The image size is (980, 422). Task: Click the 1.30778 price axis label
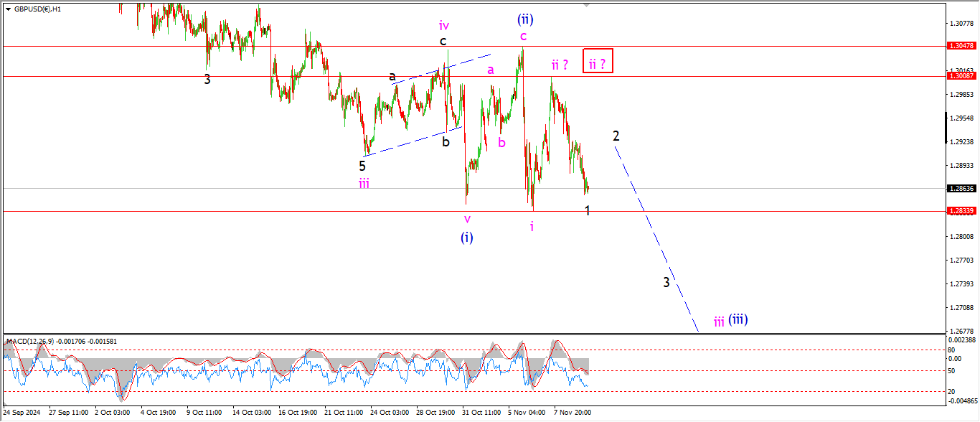tap(960, 24)
